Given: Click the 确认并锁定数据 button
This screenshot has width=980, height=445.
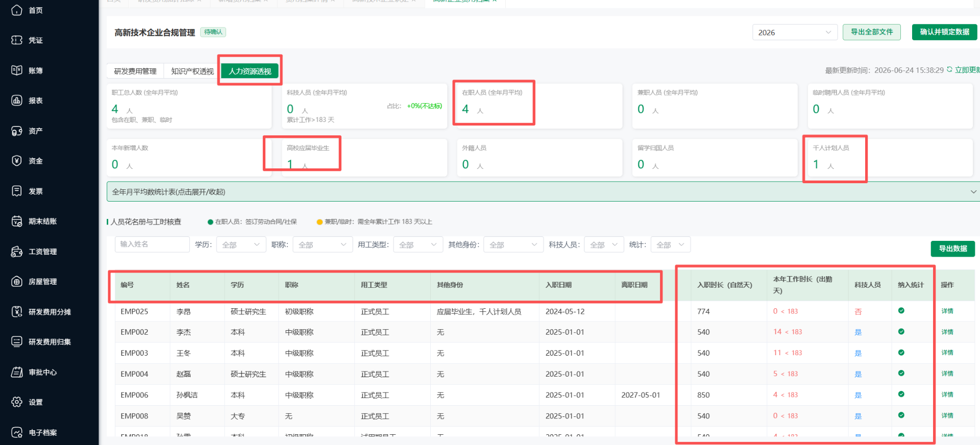Looking at the screenshot, I should point(945,32).
